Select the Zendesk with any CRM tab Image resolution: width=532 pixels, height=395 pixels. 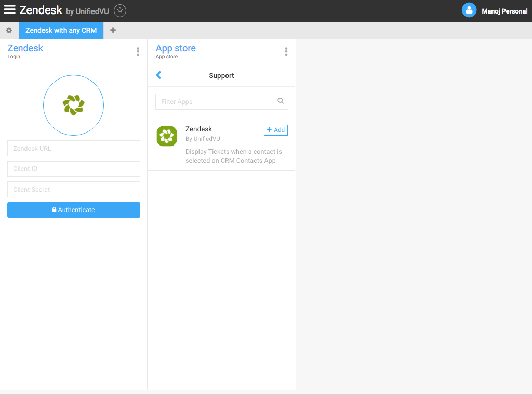(61, 30)
